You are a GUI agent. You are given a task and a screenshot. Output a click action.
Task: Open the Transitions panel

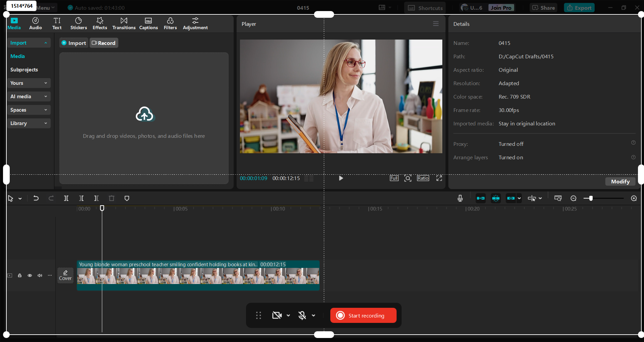tap(123, 23)
